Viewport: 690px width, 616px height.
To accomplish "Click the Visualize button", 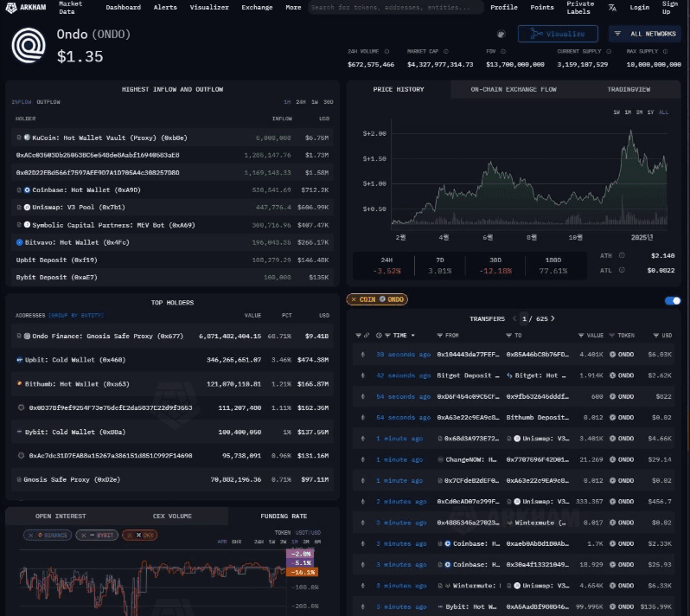I will pyautogui.click(x=557, y=34).
